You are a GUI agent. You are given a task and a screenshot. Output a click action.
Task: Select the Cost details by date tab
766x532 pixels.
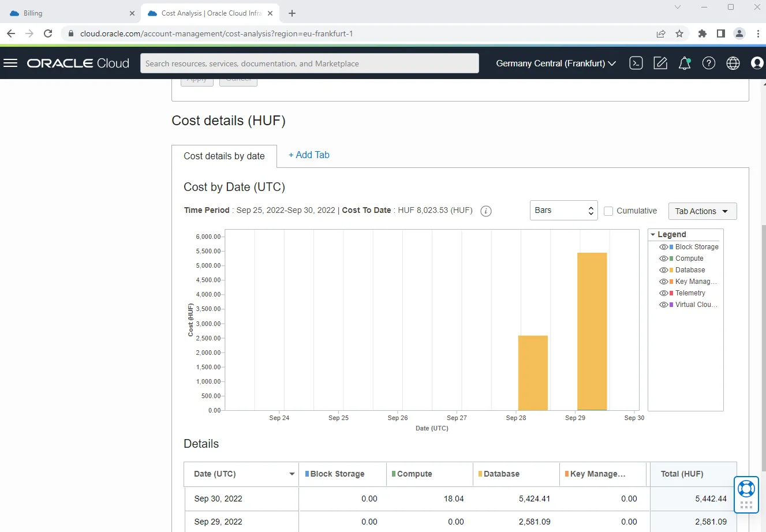pos(224,156)
